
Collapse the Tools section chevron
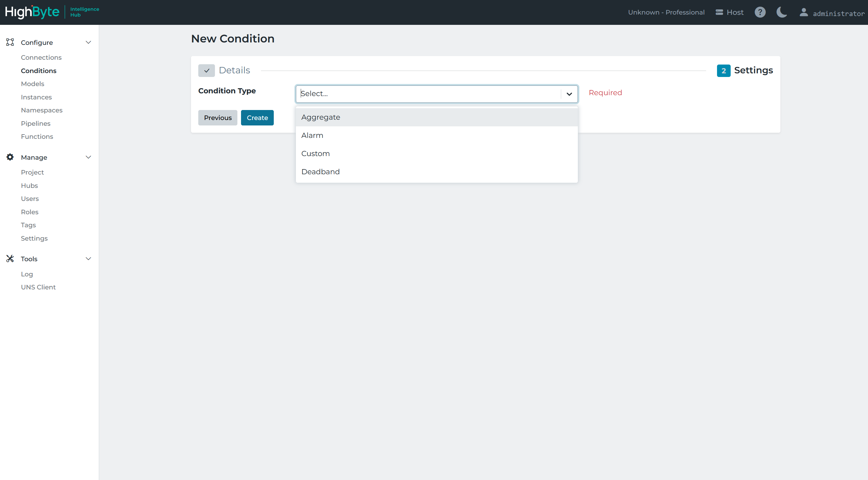pos(88,259)
